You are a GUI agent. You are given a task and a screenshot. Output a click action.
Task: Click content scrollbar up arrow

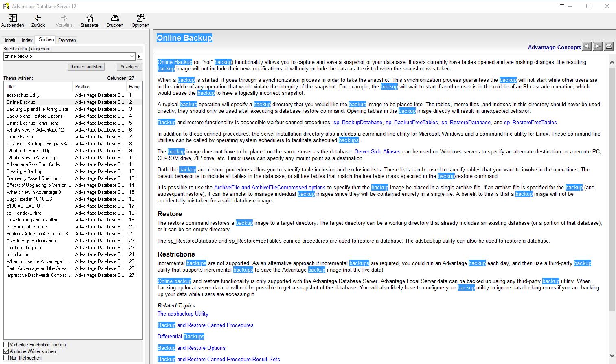[612, 63]
